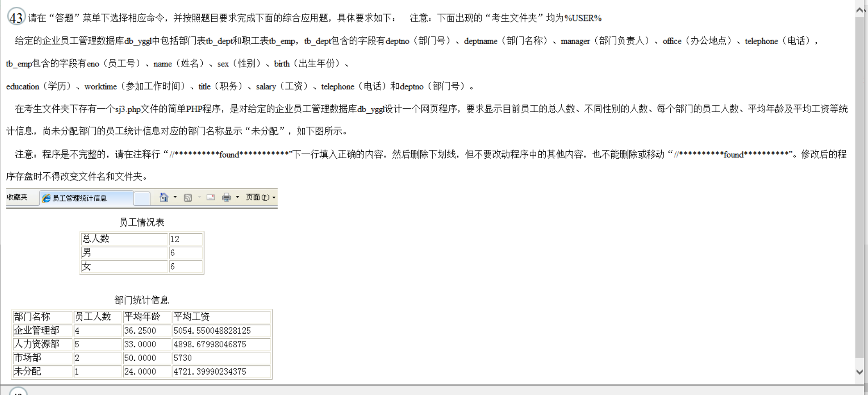Click the vertical scrollbar thumb
Screen dimensions: 868x395
tap(860, 187)
